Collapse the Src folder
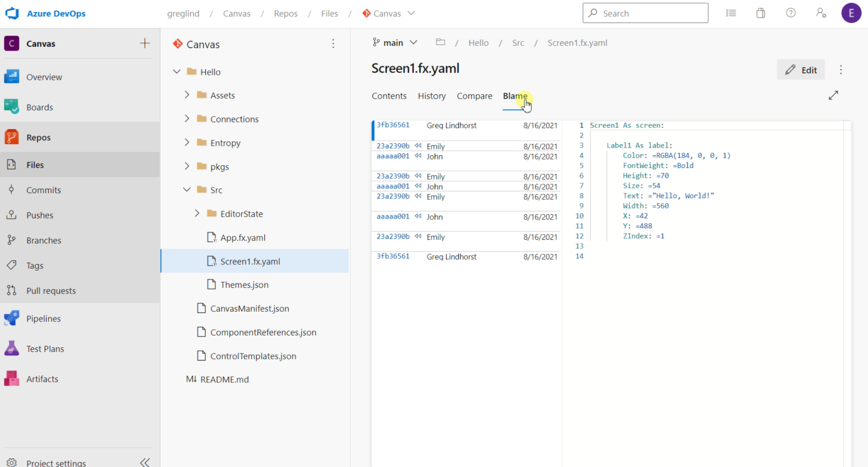This screenshot has height=467, width=868. [187, 190]
